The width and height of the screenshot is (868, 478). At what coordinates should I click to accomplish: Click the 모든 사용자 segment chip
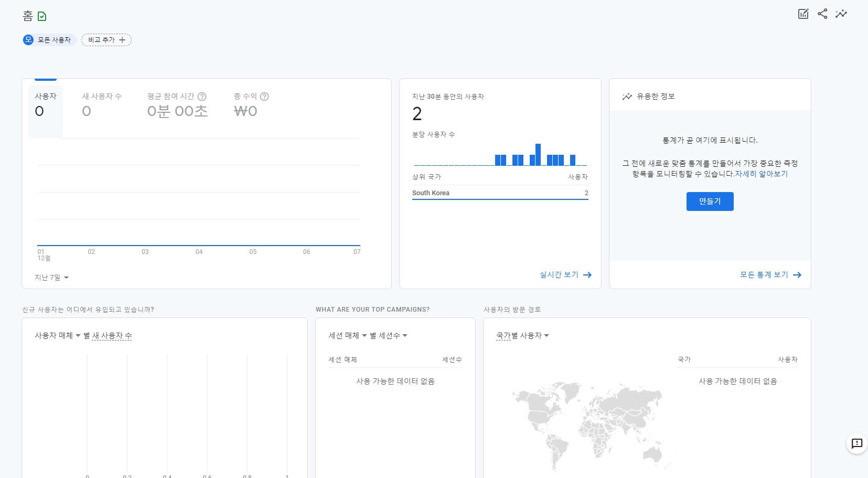49,40
